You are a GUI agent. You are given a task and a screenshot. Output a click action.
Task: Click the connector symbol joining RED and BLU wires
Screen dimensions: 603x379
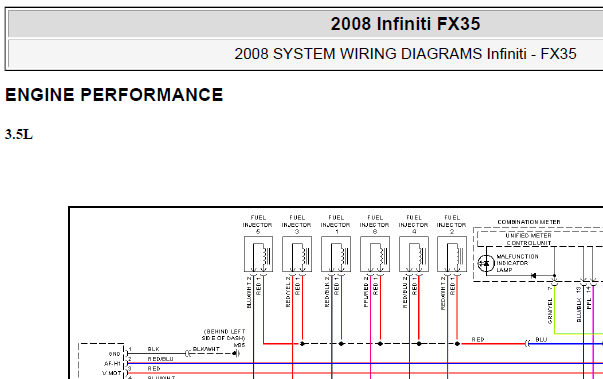click(x=527, y=344)
